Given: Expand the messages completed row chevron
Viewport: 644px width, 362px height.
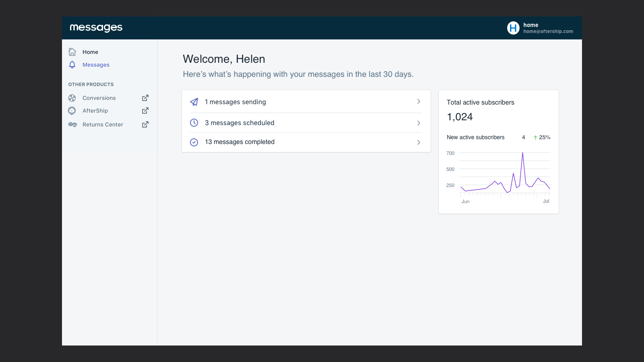Looking at the screenshot, I should 419,142.
